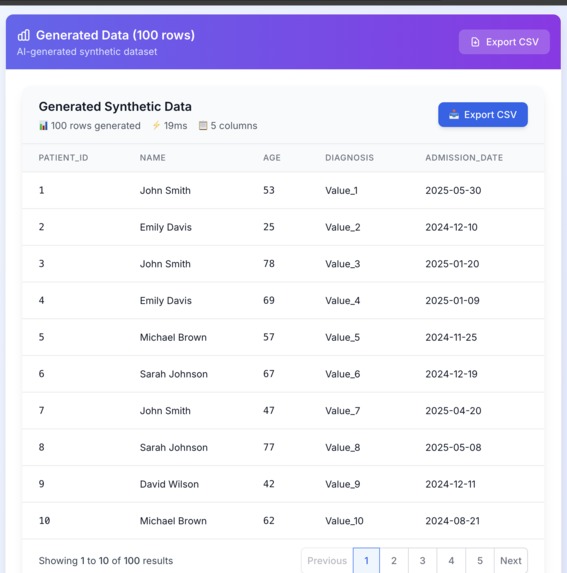Click the Value_7 diagnosis cell

point(343,411)
